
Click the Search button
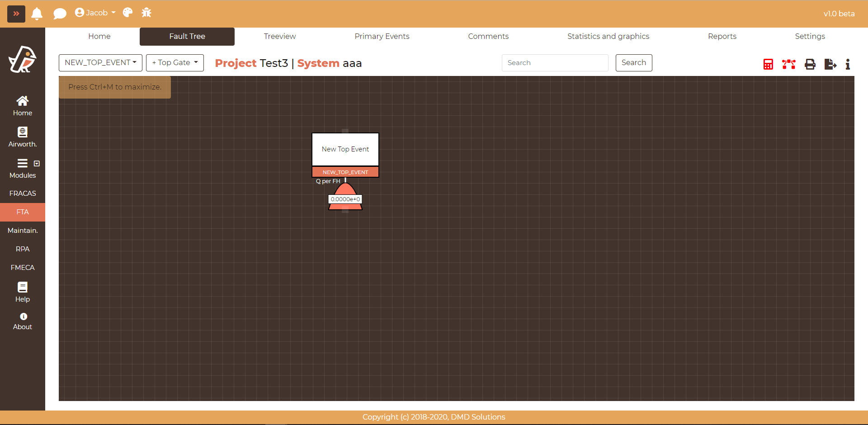point(633,63)
